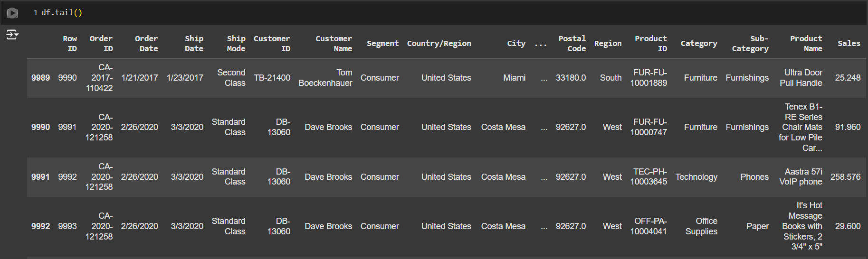Click the Aastra 57i VoIP phone cell

[801, 177]
